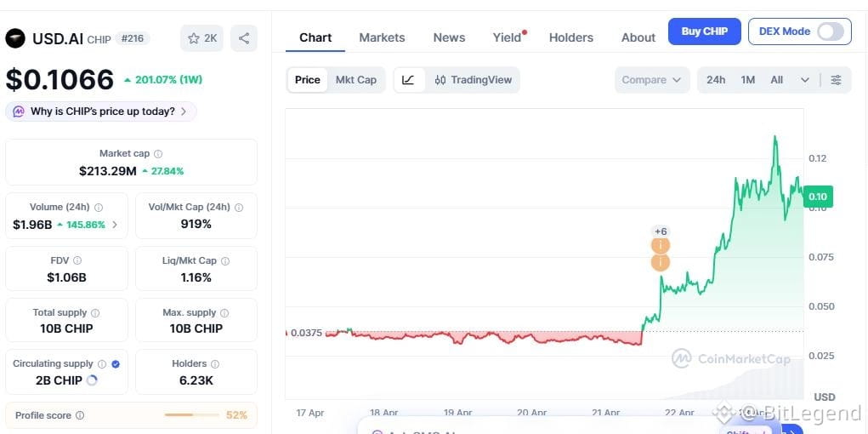Viewport: 868px width, 434px height.
Task: Click the Profile score info icon
Action: (x=80, y=415)
